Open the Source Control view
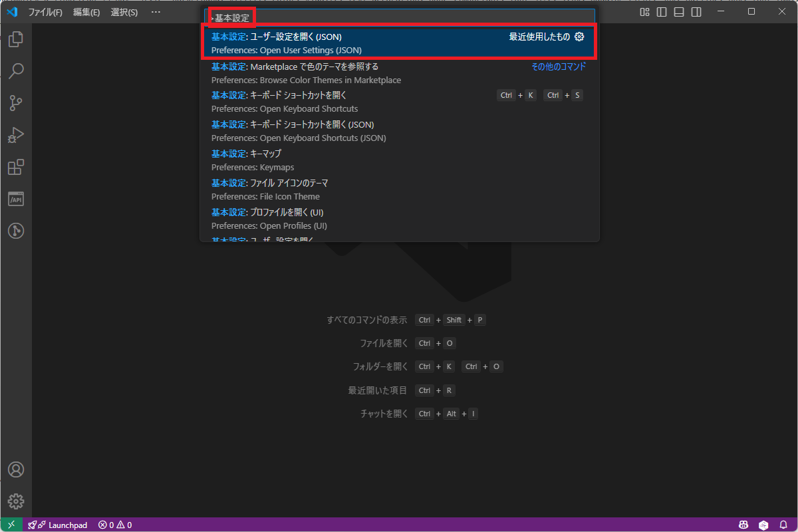The width and height of the screenshot is (798, 532). [x=15, y=103]
